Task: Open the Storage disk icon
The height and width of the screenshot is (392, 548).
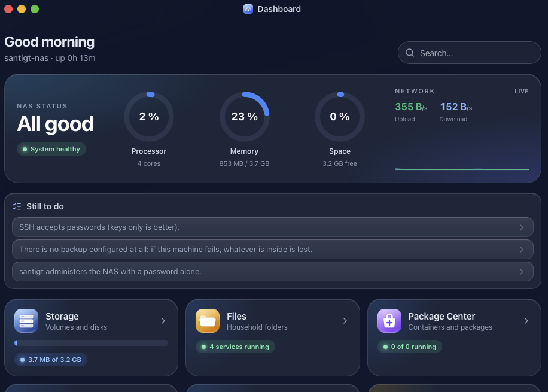Action: click(26, 321)
